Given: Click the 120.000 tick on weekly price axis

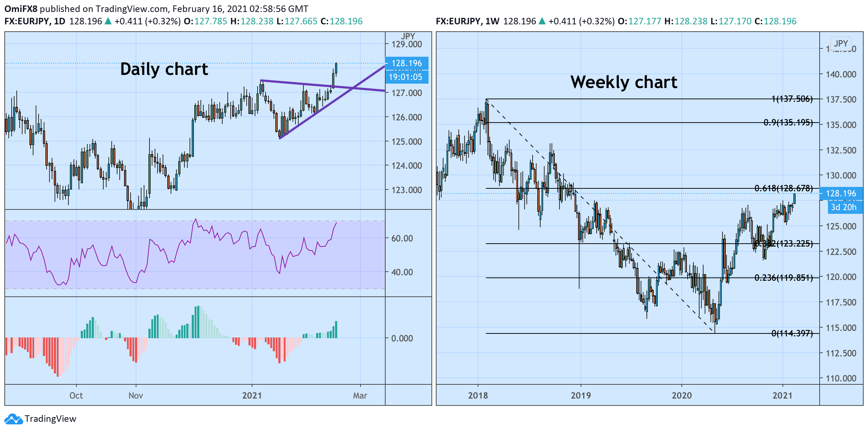Looking at the screenshot, I should click(x=841, y=277).
